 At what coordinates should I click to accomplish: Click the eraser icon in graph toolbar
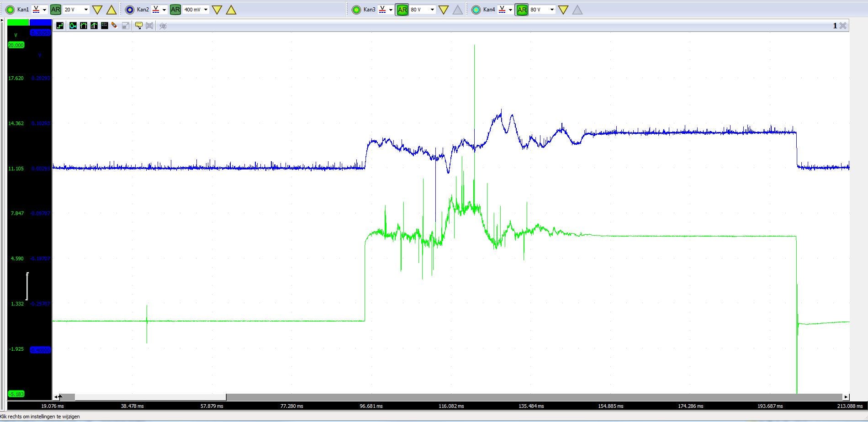point(114,26)
